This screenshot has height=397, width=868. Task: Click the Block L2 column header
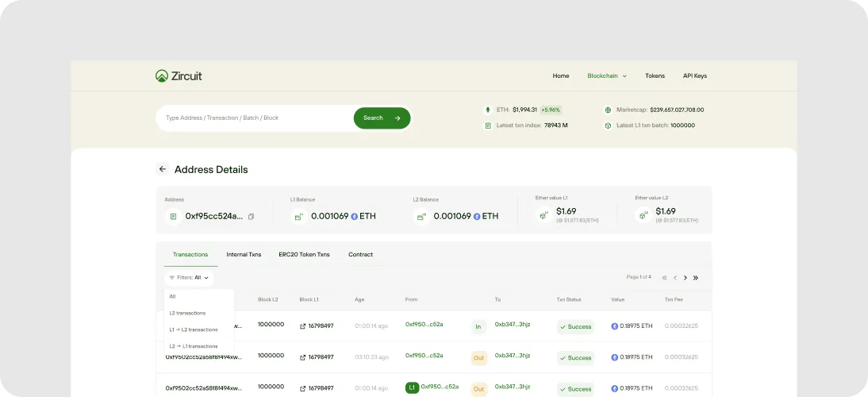click(268, 299)
